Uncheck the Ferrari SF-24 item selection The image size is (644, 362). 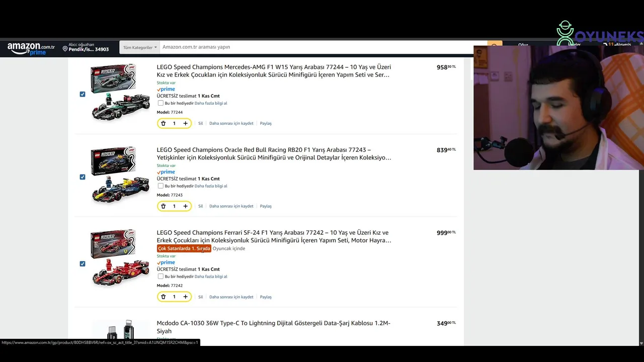(x=83, y=263)
